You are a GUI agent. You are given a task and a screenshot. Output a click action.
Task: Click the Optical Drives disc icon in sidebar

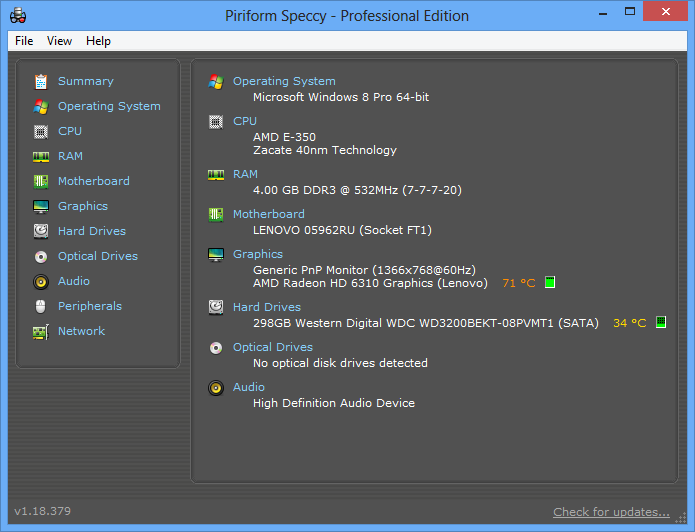[x=41, y=256]
